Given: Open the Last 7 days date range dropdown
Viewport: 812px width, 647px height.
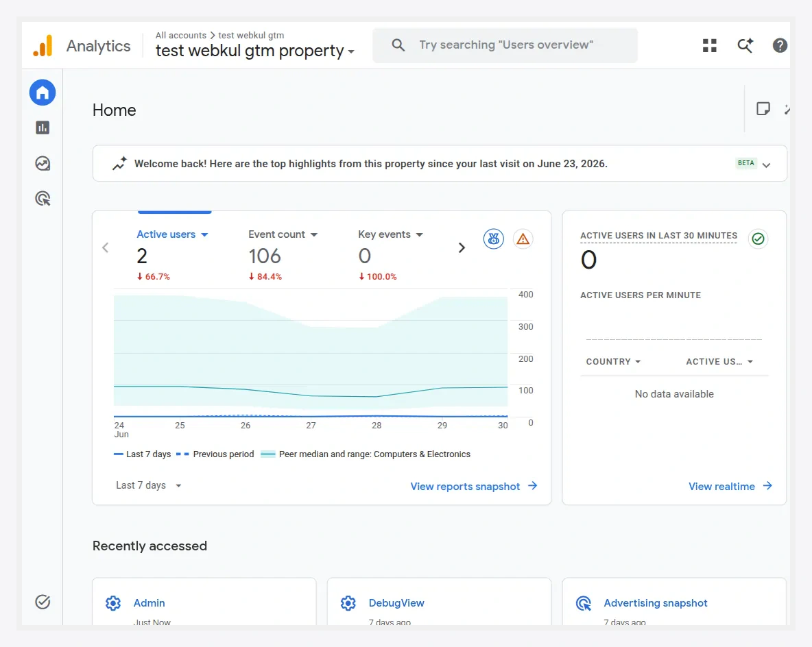Looking at the screenshot, I should pyautogui.click(x=149, y=485).
